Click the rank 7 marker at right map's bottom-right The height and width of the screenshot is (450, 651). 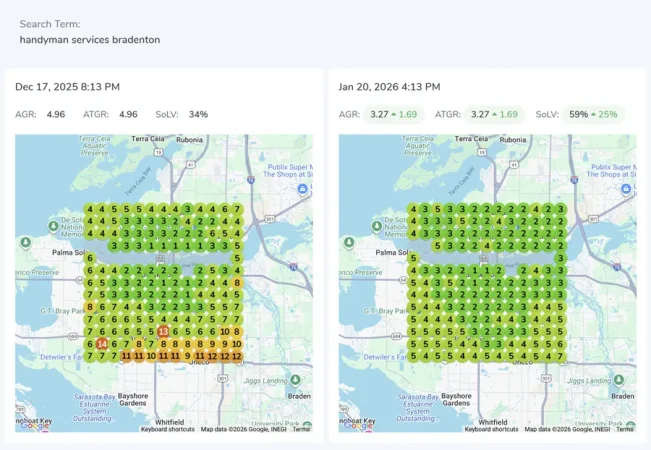[561, 355]
